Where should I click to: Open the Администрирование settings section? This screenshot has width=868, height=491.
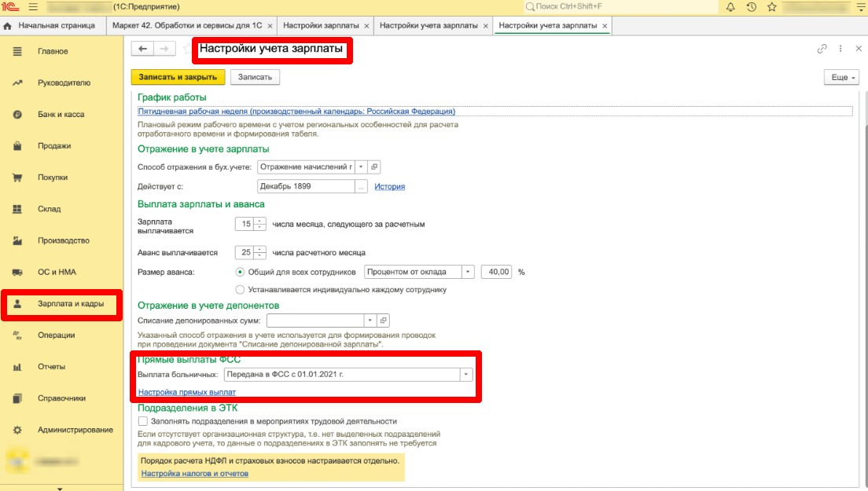tap(75, 430)
